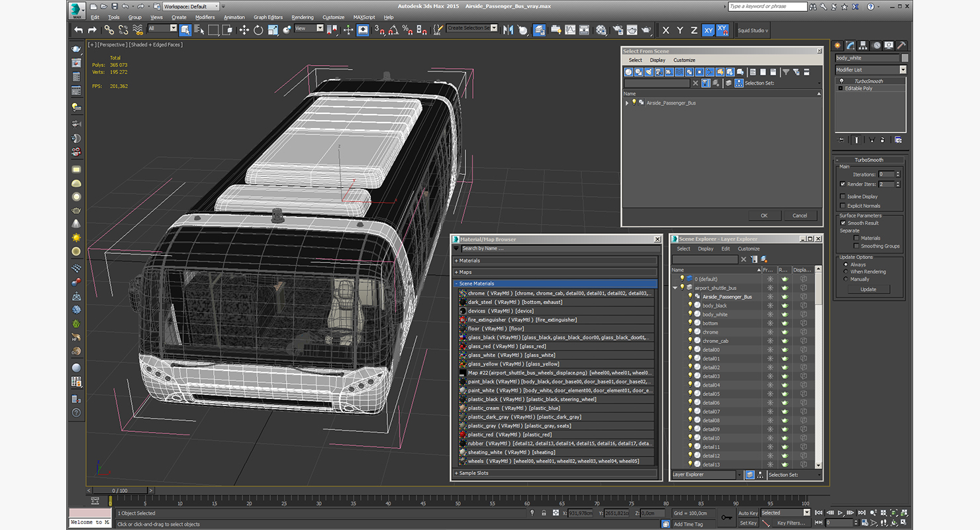Open Edit menu in Scene Explorer
The height and width of the screenshot is (530, 980).
(x=726, y=248)
